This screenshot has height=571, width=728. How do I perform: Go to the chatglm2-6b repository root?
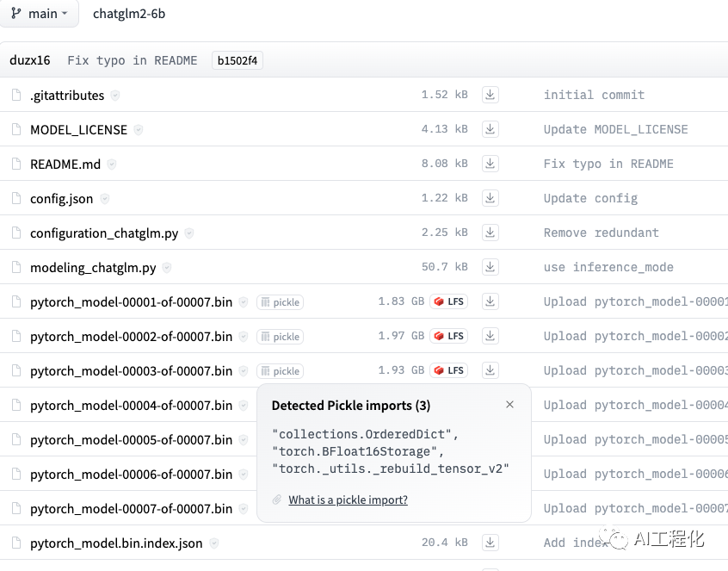click(129, 14)
